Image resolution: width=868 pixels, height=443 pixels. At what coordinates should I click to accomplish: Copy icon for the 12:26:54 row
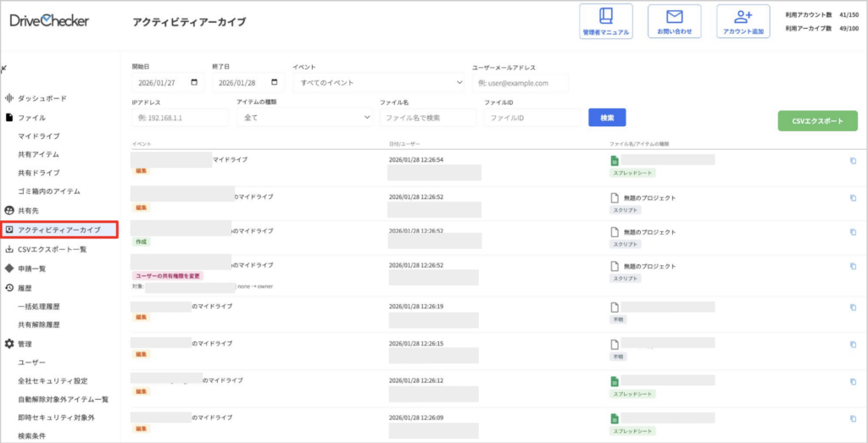point(853,161)
